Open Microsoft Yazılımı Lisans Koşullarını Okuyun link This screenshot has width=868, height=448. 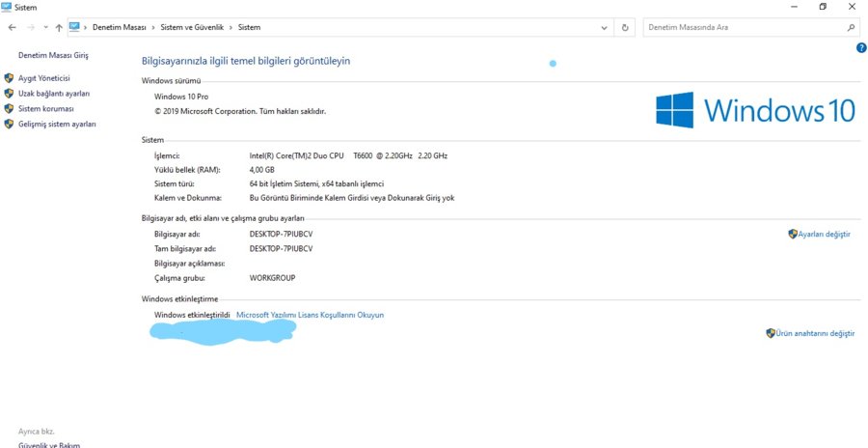[310, 315]
